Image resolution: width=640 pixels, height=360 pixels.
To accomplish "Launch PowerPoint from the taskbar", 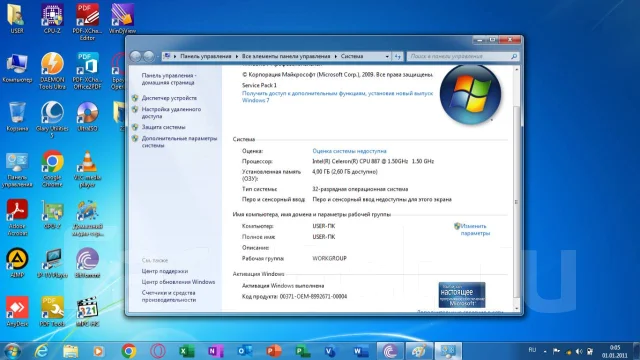I will (274, 351).
